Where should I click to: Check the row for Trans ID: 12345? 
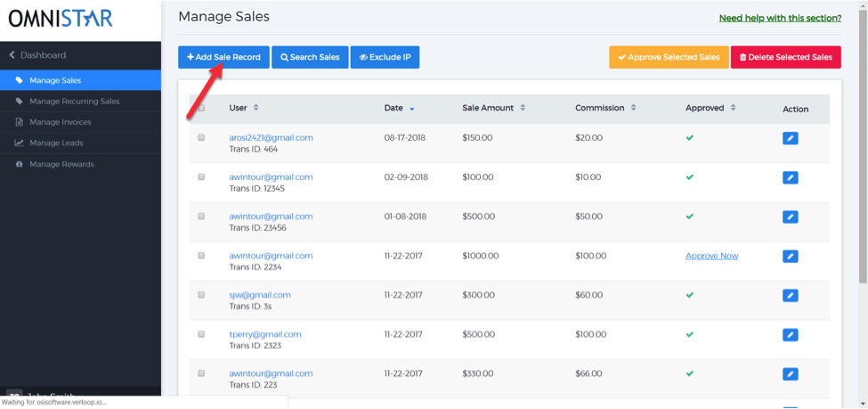[x=201, y=176]
